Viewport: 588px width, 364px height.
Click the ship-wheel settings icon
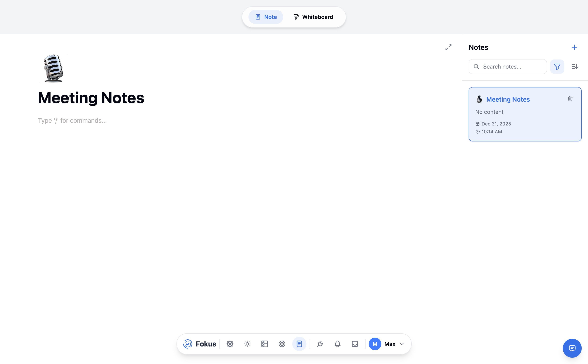(x=230, y=344)
